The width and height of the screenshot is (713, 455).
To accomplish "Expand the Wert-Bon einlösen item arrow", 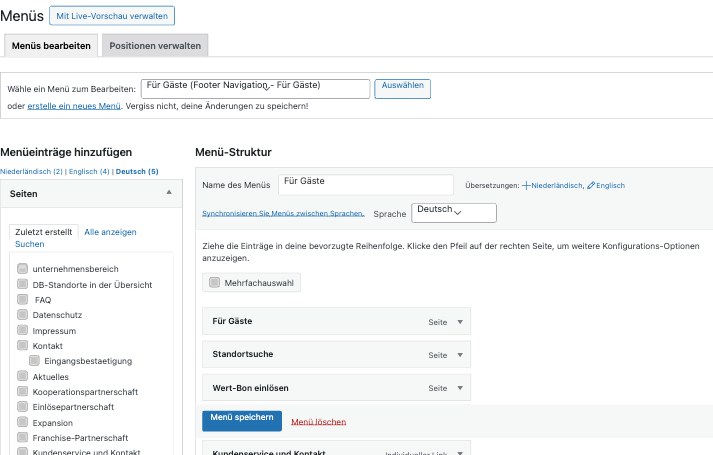I will click(x=460, y=388).
